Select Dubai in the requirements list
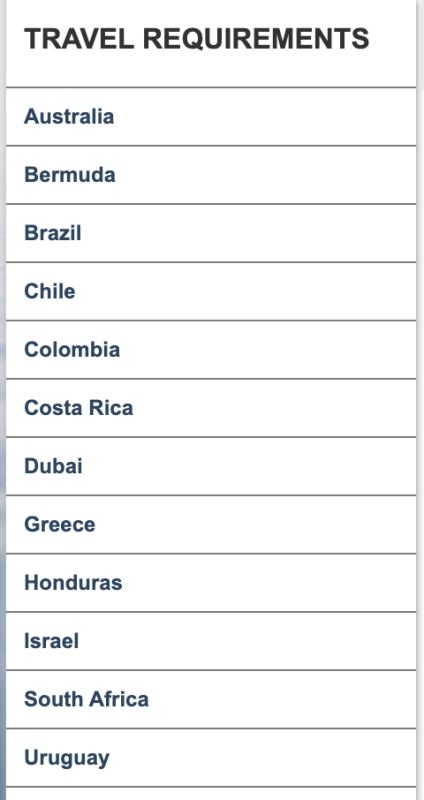 pyautogui.click(x=53, y=465)
